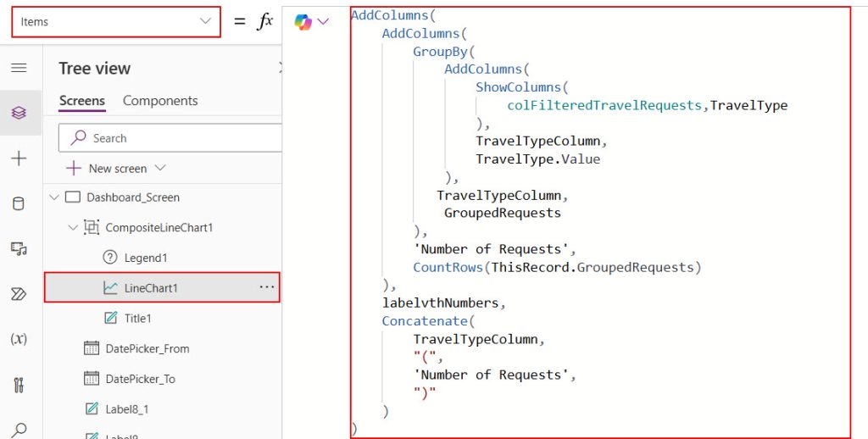Open the Items property dropdown
Screen dimensions: 868x439
point(115,21)
